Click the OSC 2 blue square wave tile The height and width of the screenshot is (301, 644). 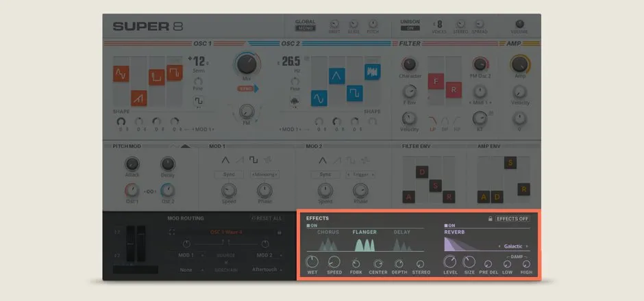coord(354,93)
